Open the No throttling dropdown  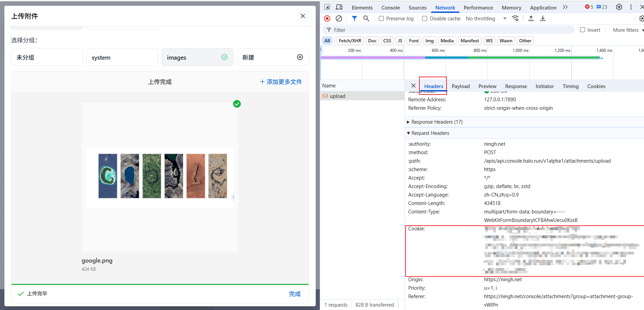486,19
